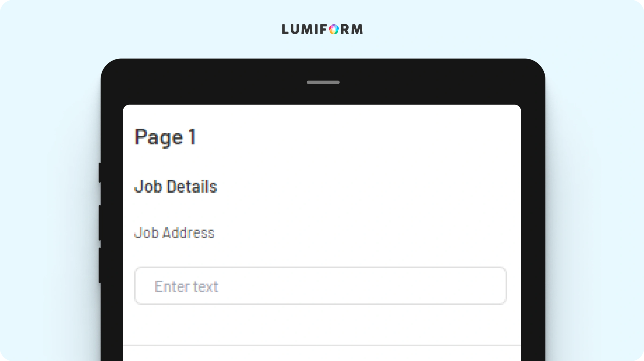Screen dimensions: 644x361
Task: Click the letter F in Lumiform logo
Action: coord(323,29)
